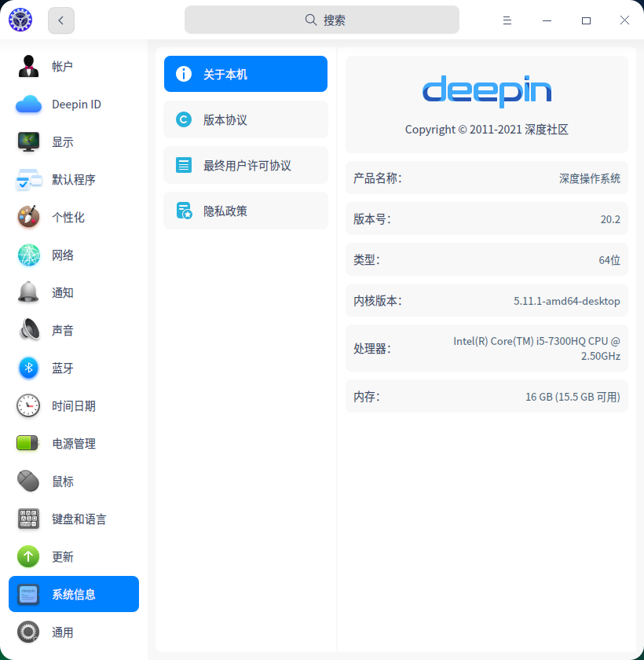
Task: Open the 蓝牙 Bluetooth icon
Action: (28, 368)
